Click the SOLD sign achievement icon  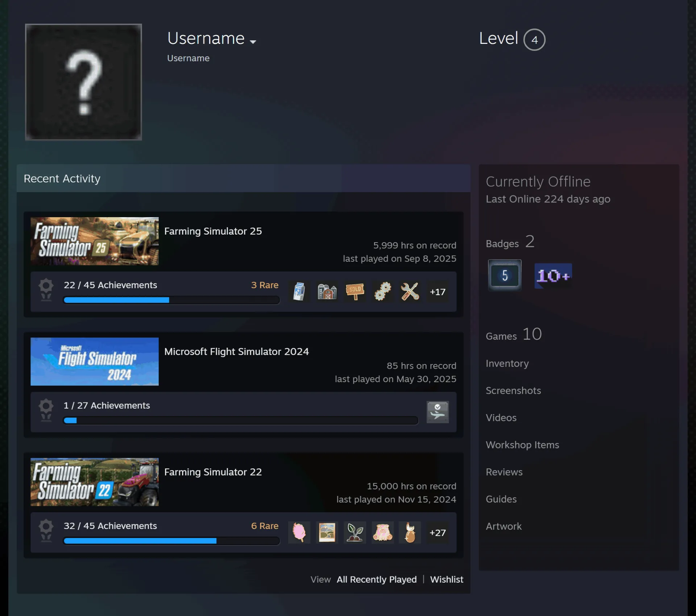pyautogui.click(x=355, y=292)
